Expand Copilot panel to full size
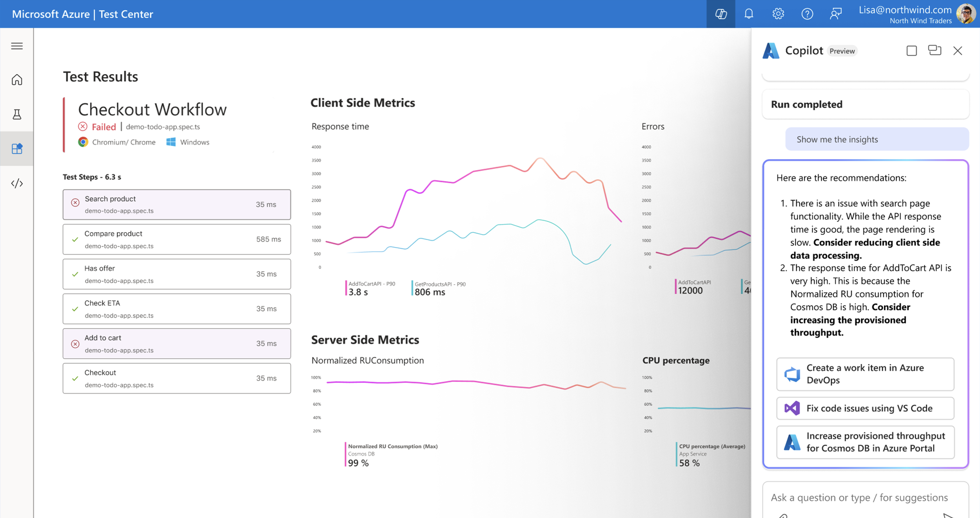 pos(911,51)
